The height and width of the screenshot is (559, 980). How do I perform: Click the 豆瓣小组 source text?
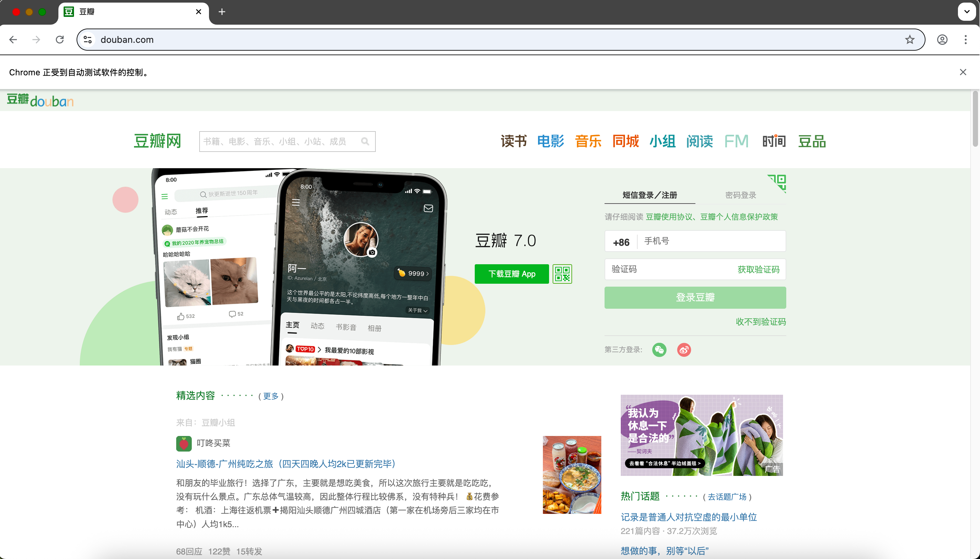(x=218, y=423)
